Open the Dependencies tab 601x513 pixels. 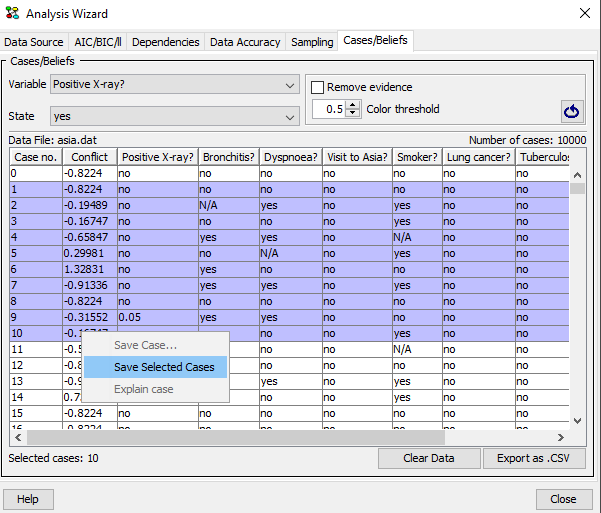click(x=166, y=42)
